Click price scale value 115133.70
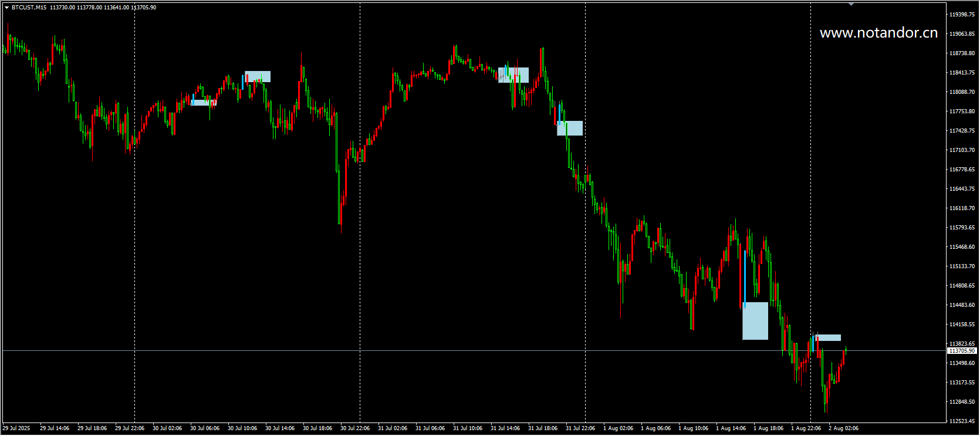This screenshot has height=436, width=980. tap(962, 266)
